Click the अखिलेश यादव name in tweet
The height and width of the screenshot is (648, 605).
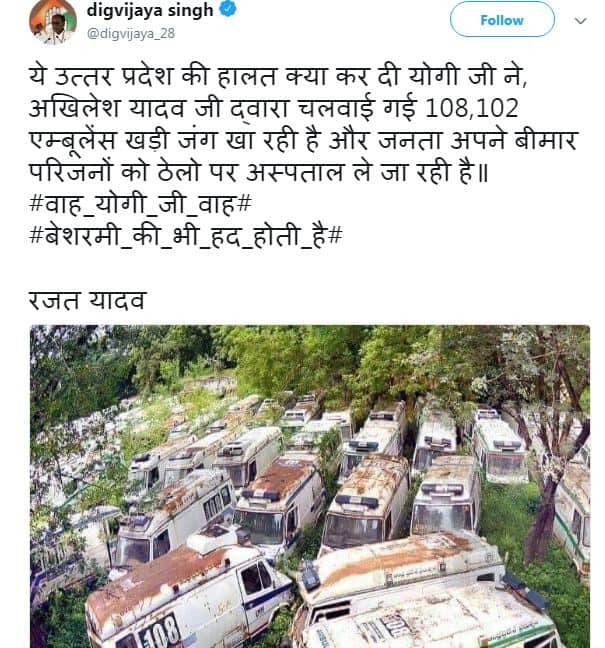107,109
